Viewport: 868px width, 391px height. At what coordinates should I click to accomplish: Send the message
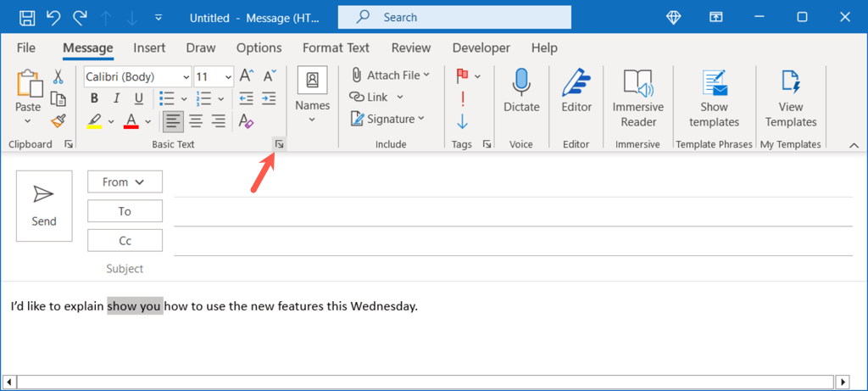click(44, 206)
